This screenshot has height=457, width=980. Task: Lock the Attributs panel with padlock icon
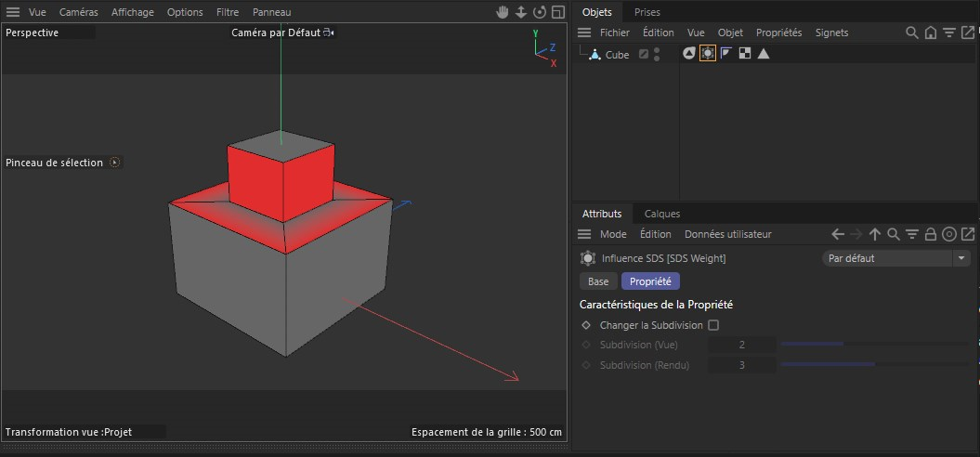point(930,234)
